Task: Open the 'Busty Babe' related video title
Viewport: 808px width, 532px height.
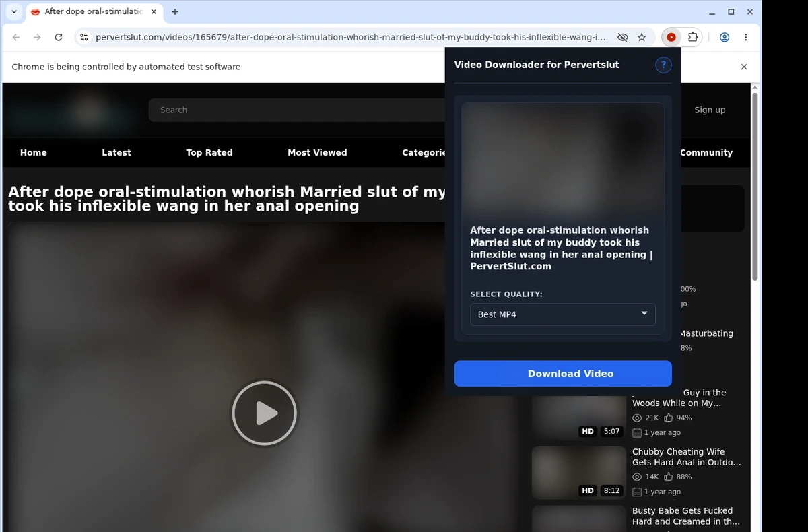Action: [x=685, y=517]
